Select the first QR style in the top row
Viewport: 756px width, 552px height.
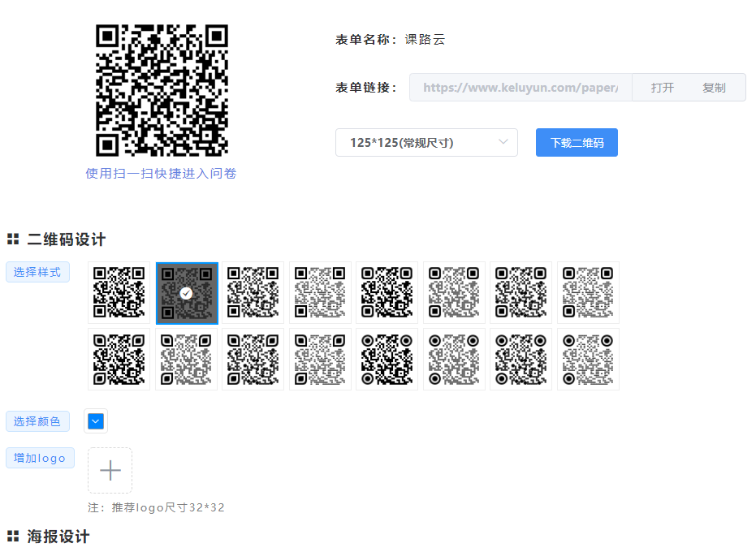[119, 292]
